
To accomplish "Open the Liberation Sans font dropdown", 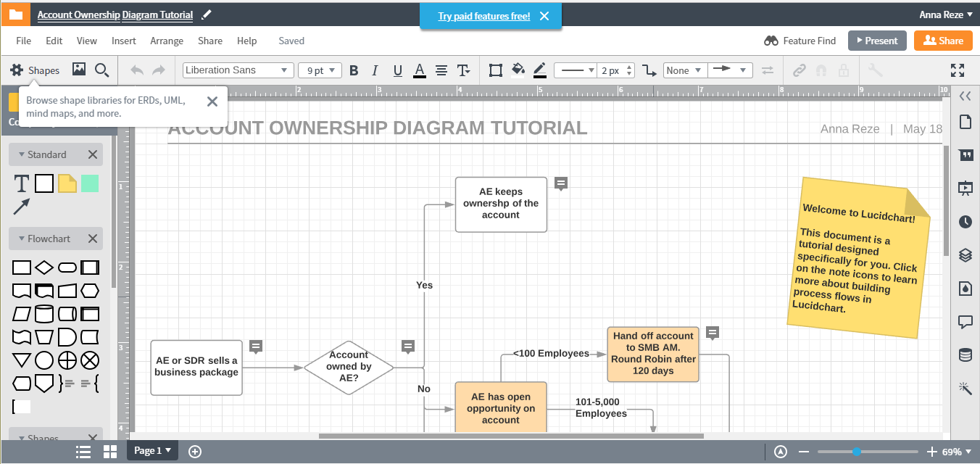I will click(x=237, y=70).
